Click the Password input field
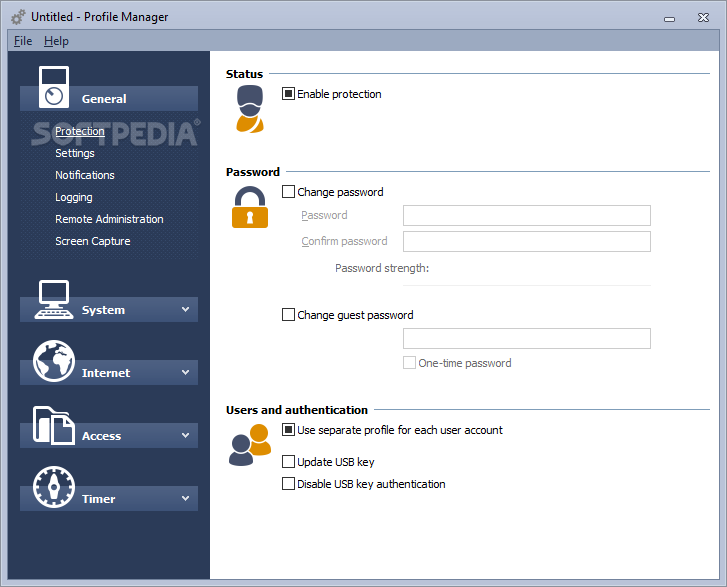This screenshot has height=587, width=727. pyautogui.click(x=527, y=216)
